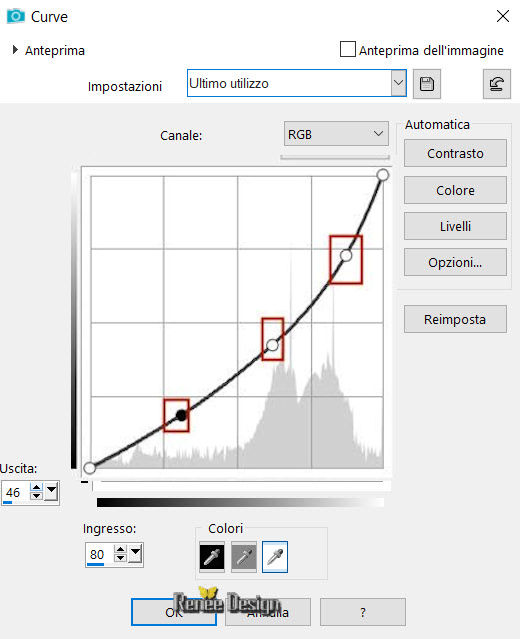This screenshot has height=639, width=520.
Task: Open the Canale RGB channel dropdown
Action: [x=336, y=134]
